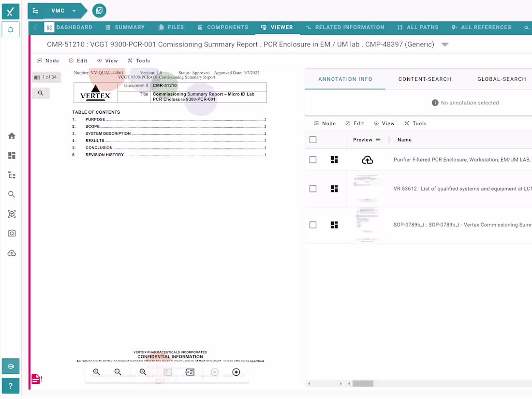
Task: Select the Viewer tab
Action: tap(277, 27)
